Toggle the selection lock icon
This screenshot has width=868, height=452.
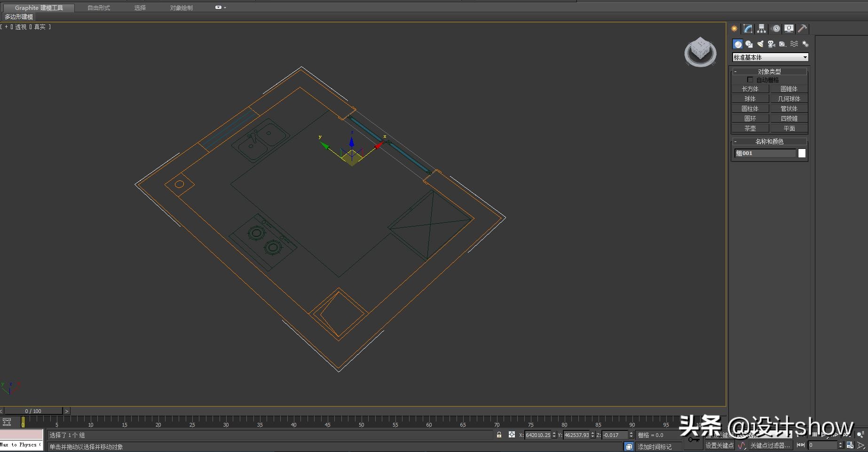[x=499, y=435]
